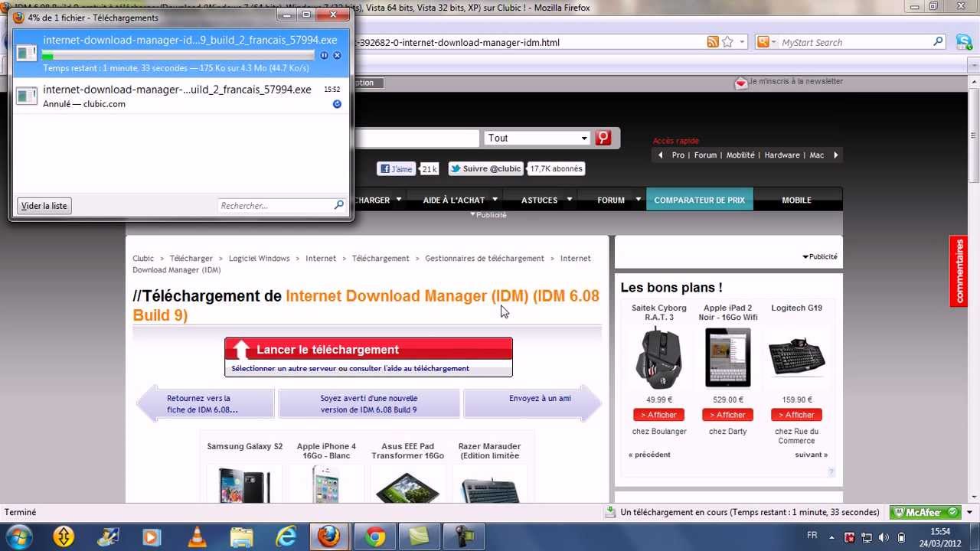Click the Logitech G19 keyboard thumbnail

tap(796, 357)
